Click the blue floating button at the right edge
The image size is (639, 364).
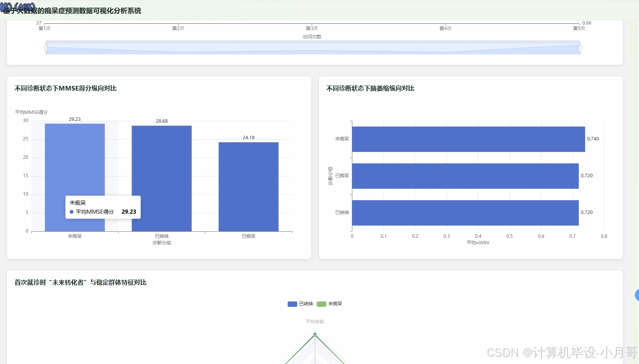pyautogui.click(x=637, y=295)
